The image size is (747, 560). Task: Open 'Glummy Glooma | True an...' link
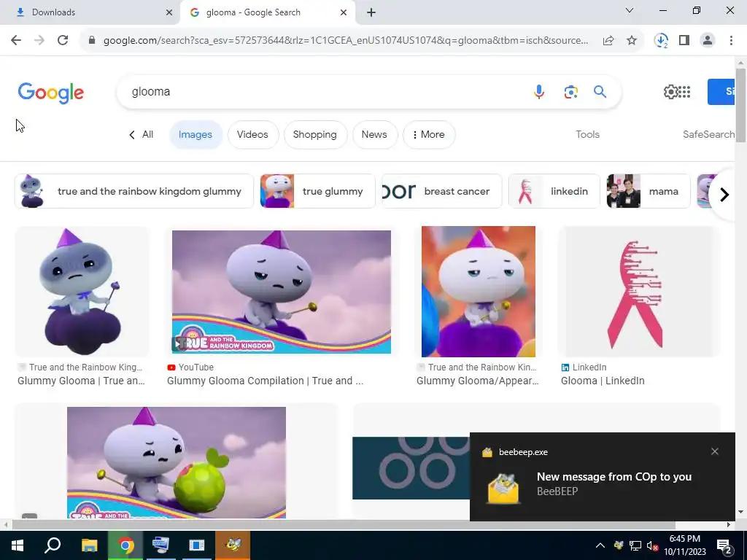tap(81, 381)
